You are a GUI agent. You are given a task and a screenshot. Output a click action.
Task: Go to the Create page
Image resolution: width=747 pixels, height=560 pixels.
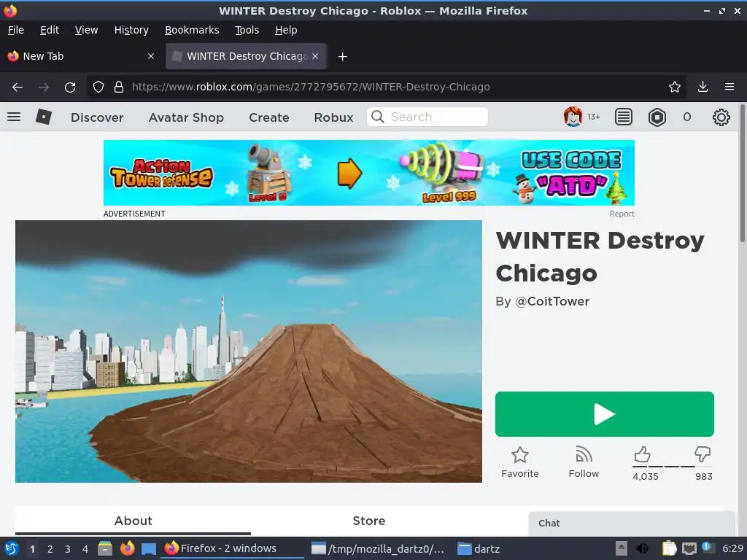click(x=268, y=117)
